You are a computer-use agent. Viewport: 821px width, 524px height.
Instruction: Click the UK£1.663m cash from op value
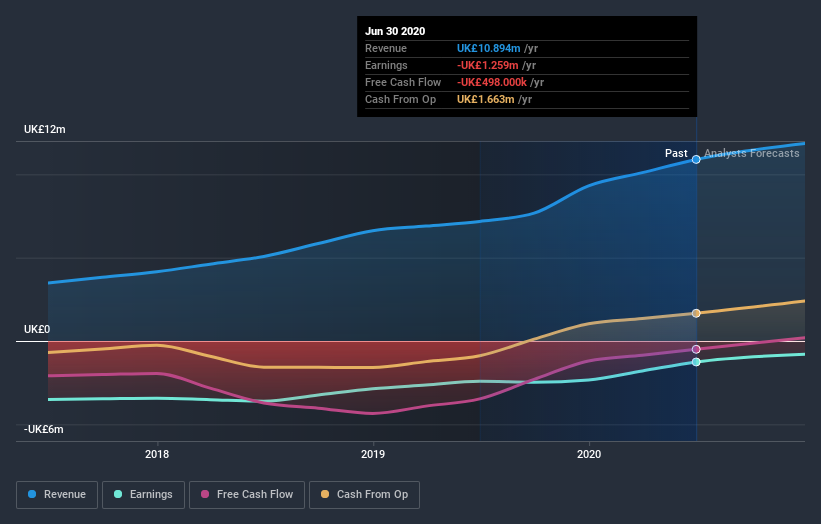click(485, 99)
